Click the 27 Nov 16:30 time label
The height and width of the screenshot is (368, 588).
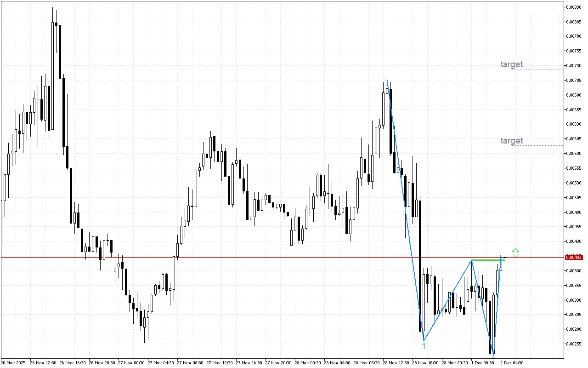pos(249,362)
